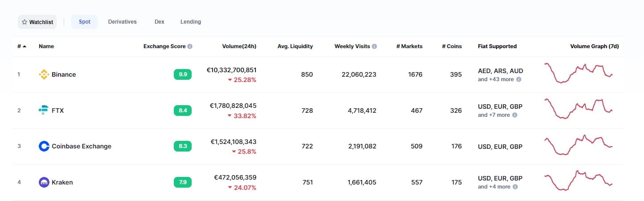Switch to the Derivatives tab
Image resolution: width=644 pixels, height=201 pixels.
click(122, 22)
